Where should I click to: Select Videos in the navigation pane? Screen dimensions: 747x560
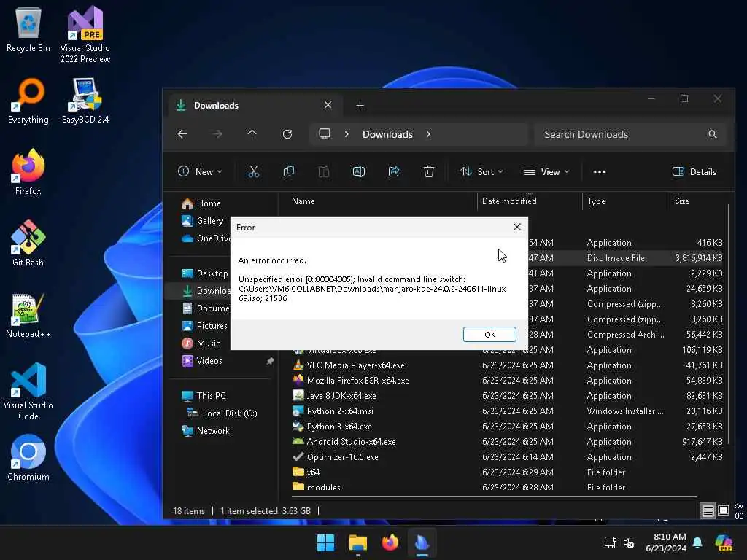click(202, 360)
